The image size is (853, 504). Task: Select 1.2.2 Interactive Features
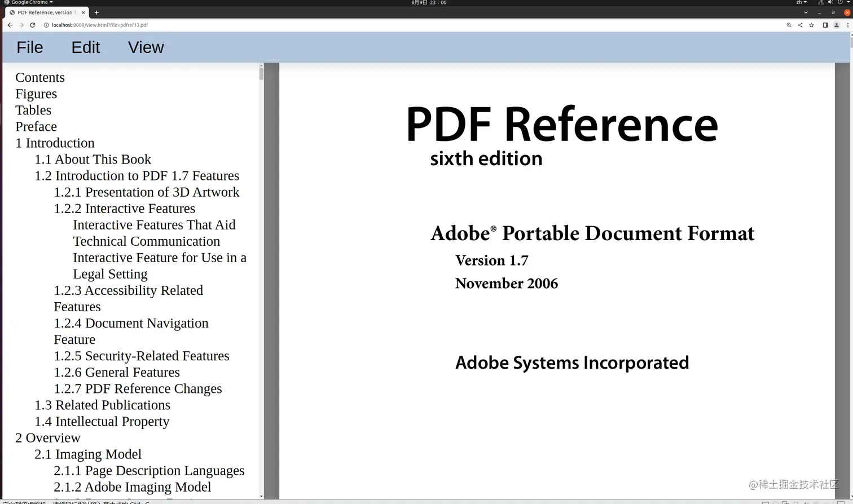(125, 208)
